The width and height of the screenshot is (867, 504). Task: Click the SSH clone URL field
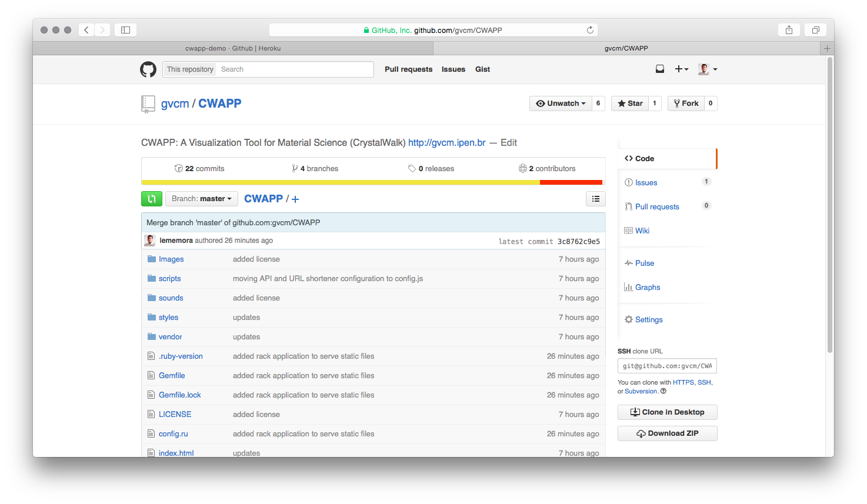pos(667,366)
